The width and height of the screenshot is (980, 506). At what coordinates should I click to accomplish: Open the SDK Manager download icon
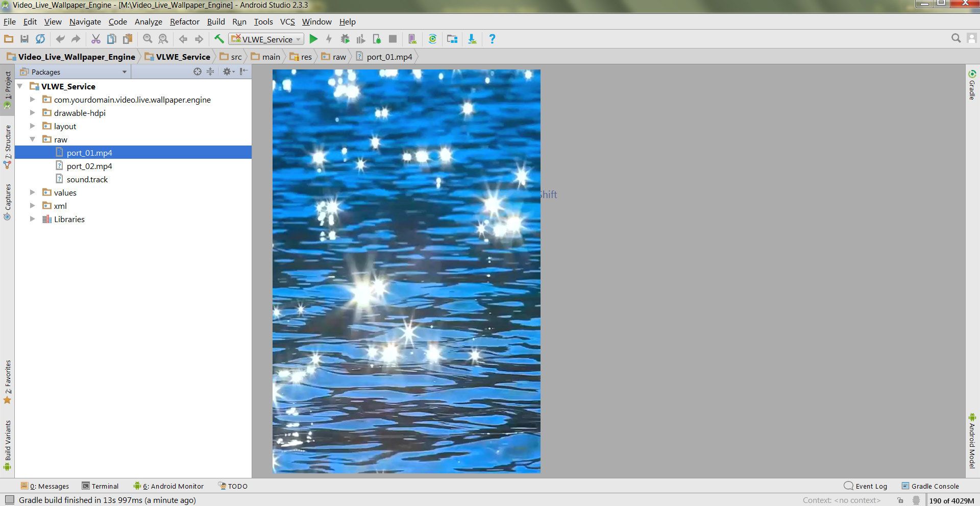(472, 39)
